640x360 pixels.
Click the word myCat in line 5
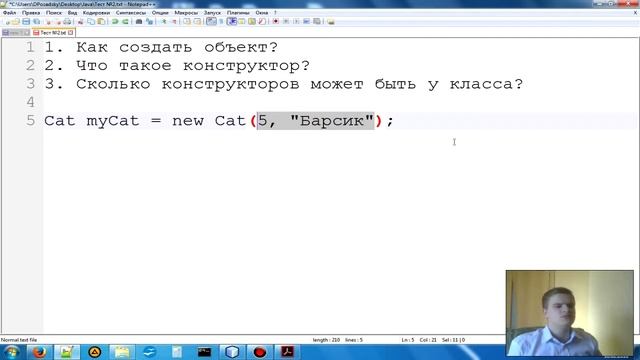[x=113, y=121]
